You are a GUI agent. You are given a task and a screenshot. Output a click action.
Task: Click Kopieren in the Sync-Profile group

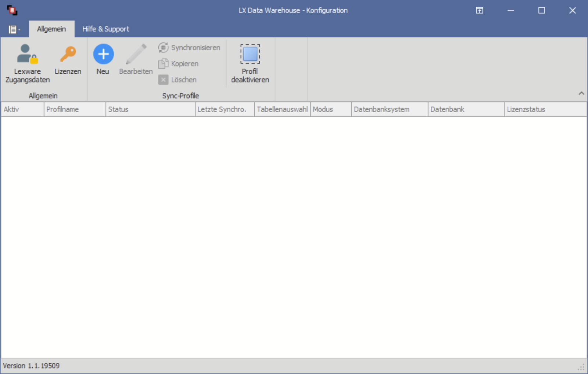click(x=179, y=64)
